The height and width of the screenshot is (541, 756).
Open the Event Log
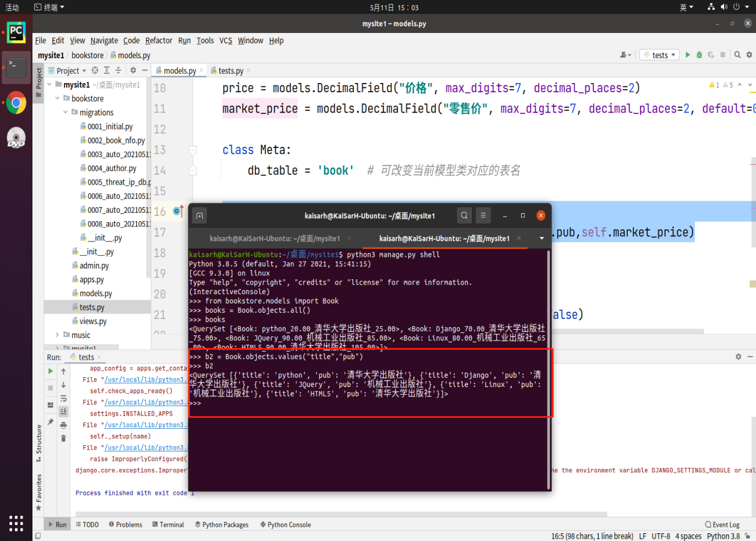(x=722, y=525)
